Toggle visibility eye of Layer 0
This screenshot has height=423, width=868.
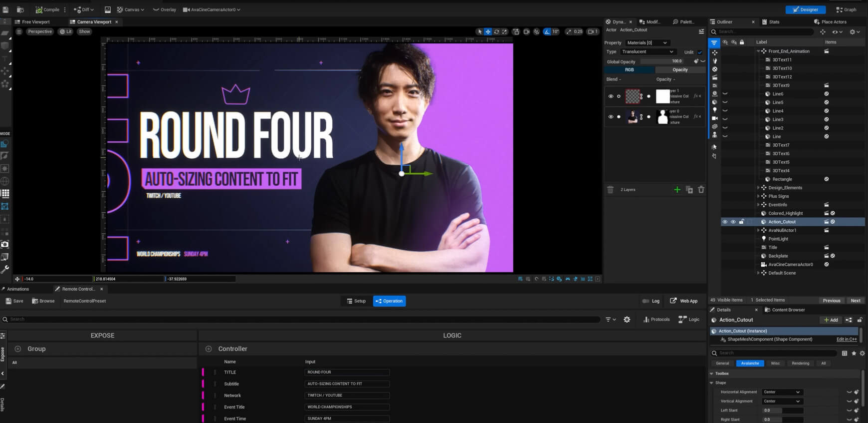(x=611, y=117)
